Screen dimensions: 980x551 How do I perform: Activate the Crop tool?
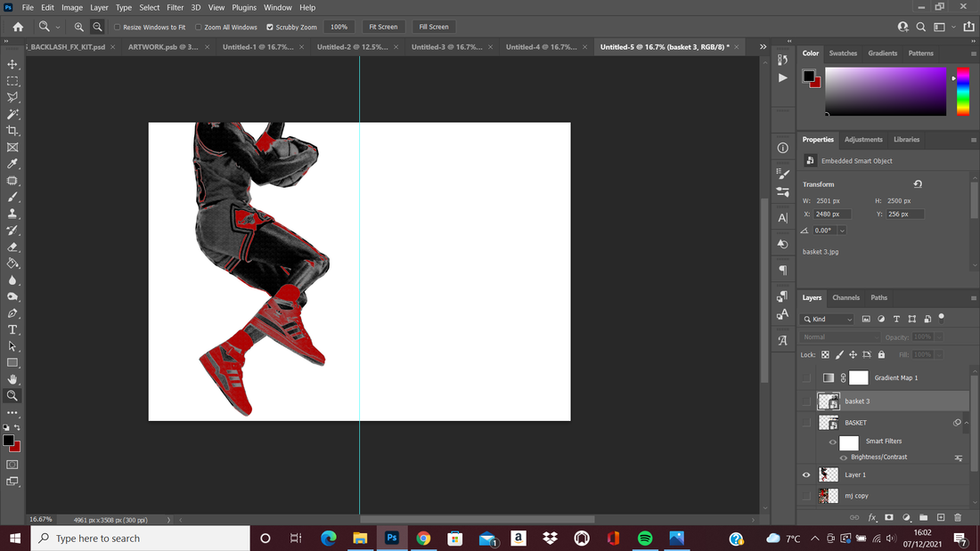pyautogui.click(x=12, y=131)
